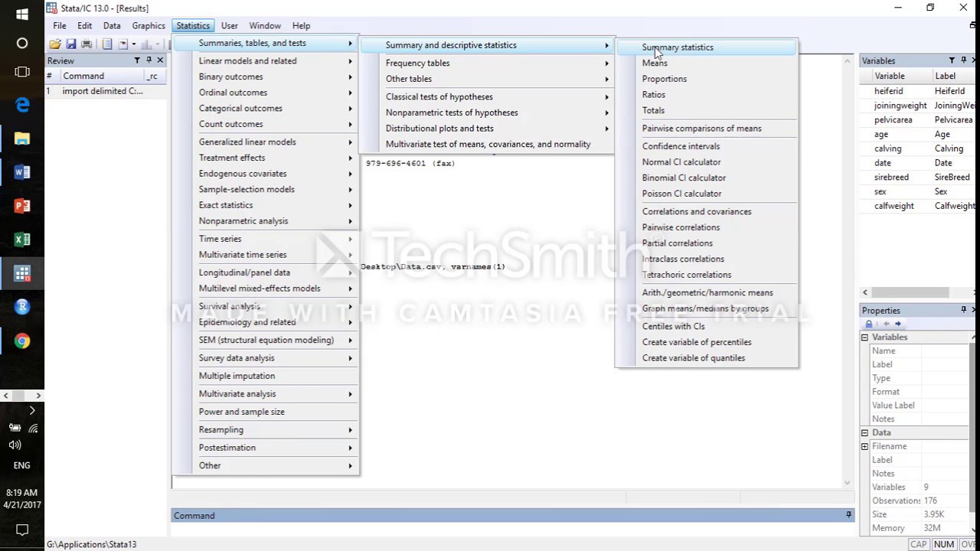Open the Viewer icon's dropdown arrow
The width and height of the screenshot is (980, 551).
tap(133, 44)
